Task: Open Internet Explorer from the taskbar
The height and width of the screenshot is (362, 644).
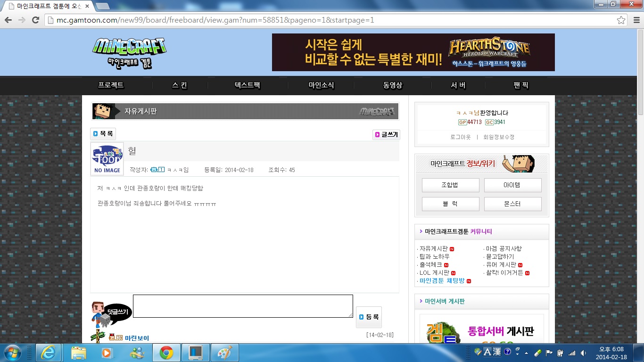Action: coord(49,353)
